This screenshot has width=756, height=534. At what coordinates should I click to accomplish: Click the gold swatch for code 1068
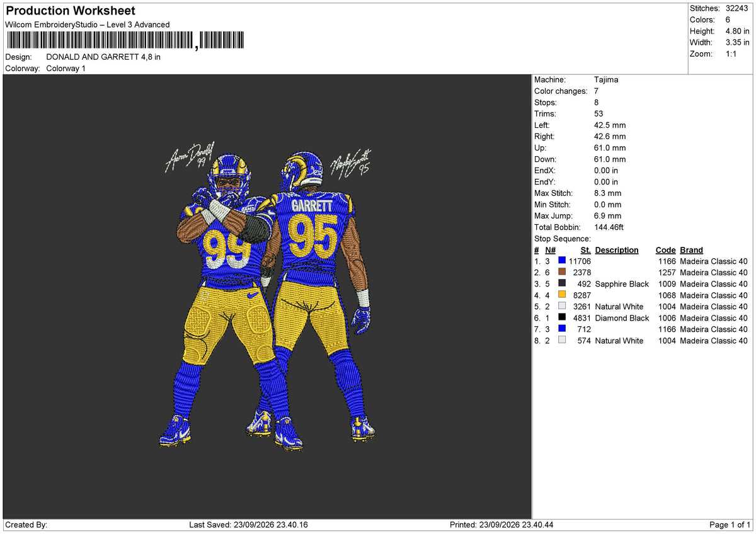click(x=562, y=295)
